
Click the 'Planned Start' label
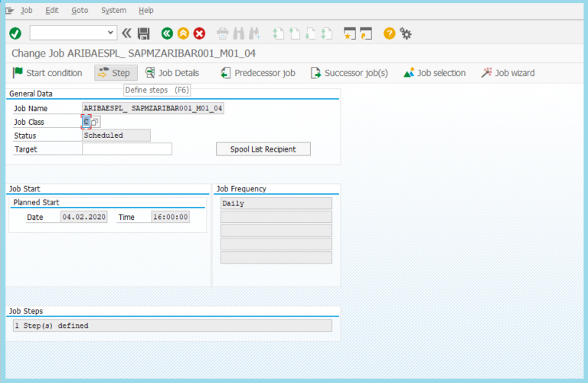pyautogui.click(x=37, y=202)
